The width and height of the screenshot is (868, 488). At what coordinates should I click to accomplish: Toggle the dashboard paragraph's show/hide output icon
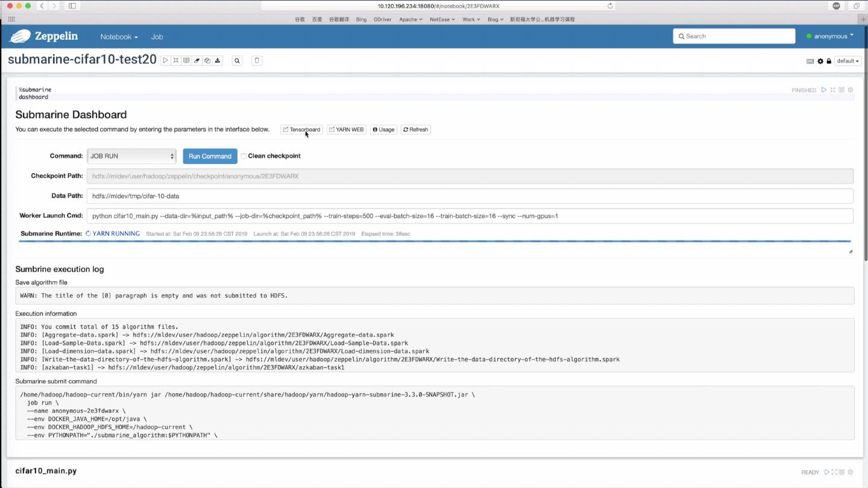pyautogui.click(x=841, y=90)
